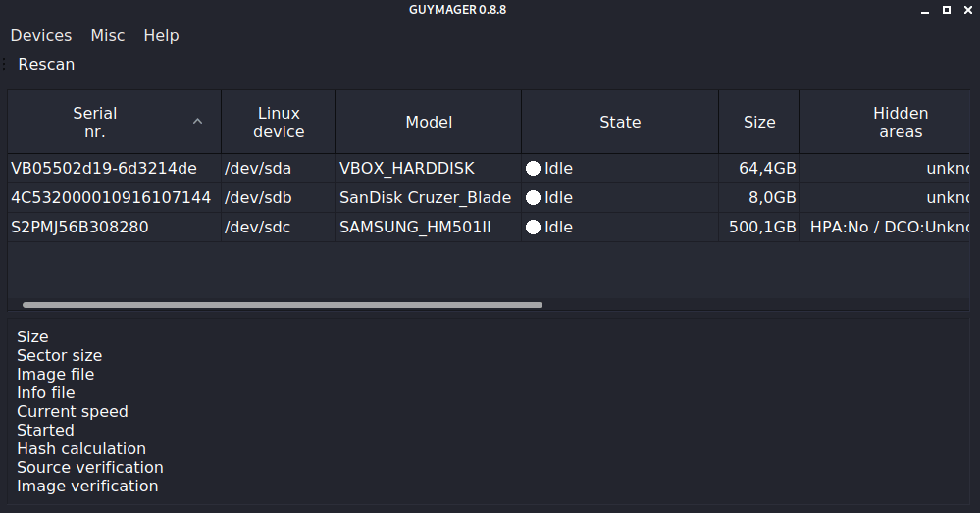The width and height of the screenshot is (980, 513).
Task: Click idle state circle for SAMSUNG_HM501II
Action: (533, 228)
